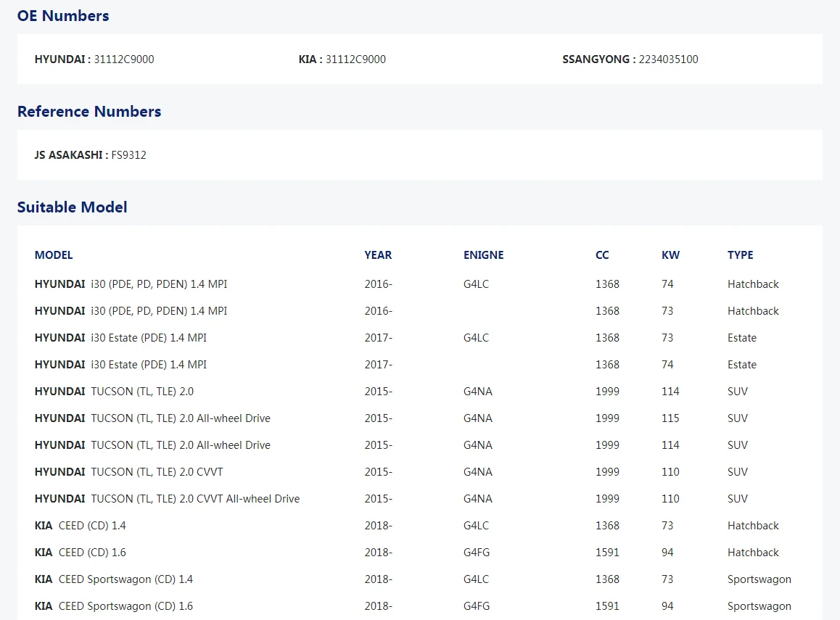Click 2018- year in CEED (CD) 1.4 row
This screenshot has width=840, height=620.
pos(379,526)
